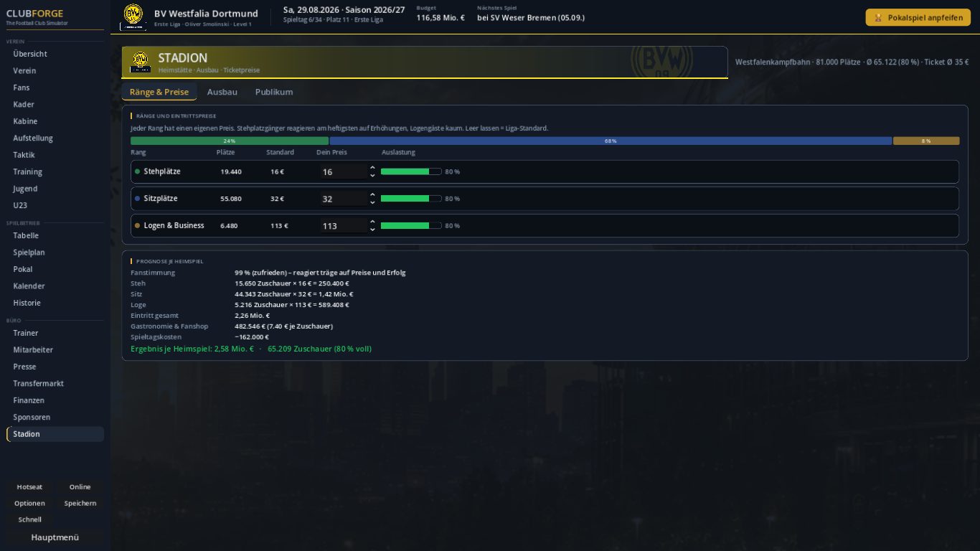Go to the Training page
The width and height of the screenshot is (980, 551).
click(x=55, y=171)
